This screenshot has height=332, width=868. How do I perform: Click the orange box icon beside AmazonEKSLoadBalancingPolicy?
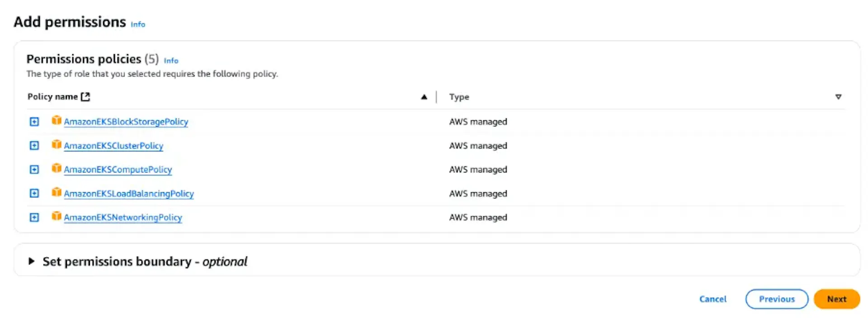(x=57, y=192)
